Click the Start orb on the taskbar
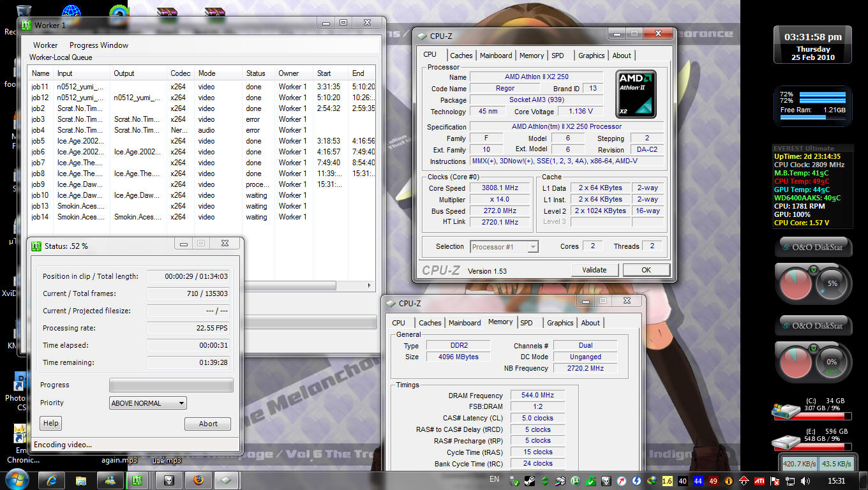The image size is (868, 490). pyautogui.click(x=16, y=479)
